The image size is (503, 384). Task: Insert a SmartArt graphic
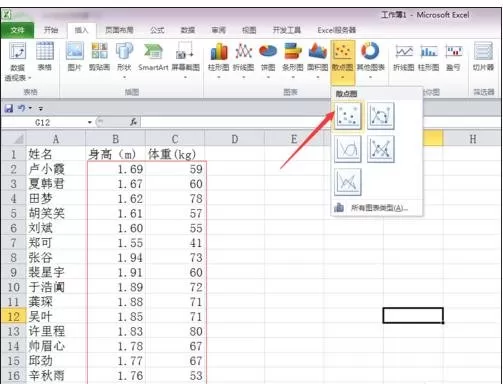point(153,57)
